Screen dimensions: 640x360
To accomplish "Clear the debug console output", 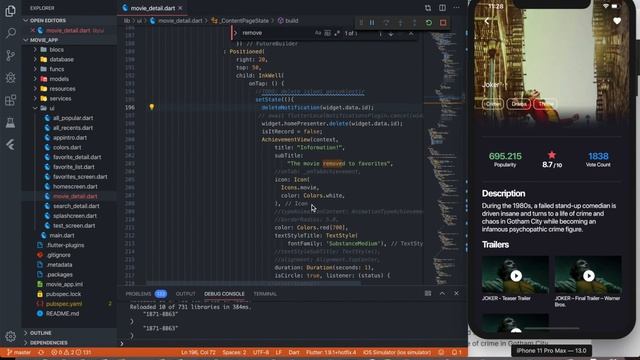I will click(x=428, y=293).
